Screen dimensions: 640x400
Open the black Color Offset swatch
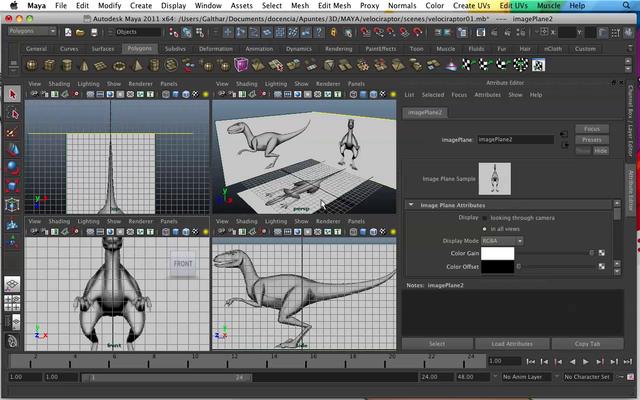coord(498,267)
